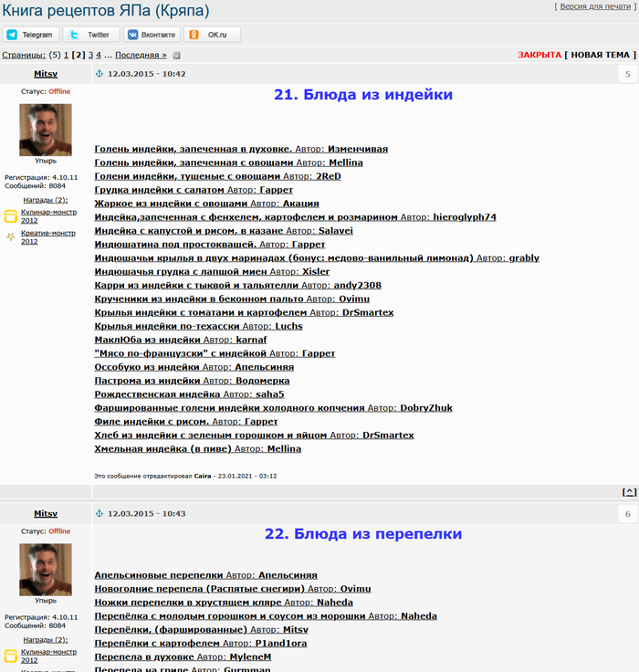This screenshot has height=672, width=639.
Task: Start a new topic with НОВАЯ ТЕМА
Action: click(600, 55)
